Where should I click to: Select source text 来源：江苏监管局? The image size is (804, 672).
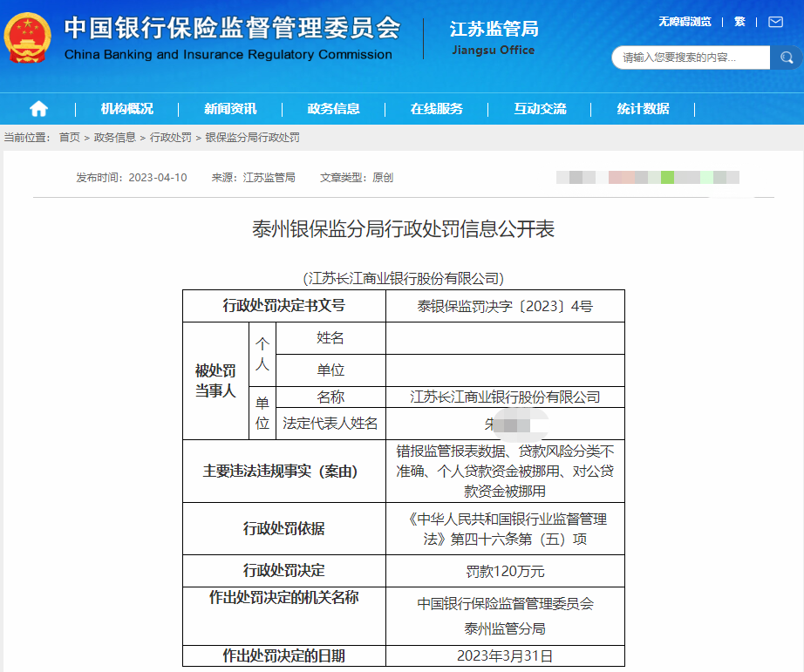pos(253,177)
